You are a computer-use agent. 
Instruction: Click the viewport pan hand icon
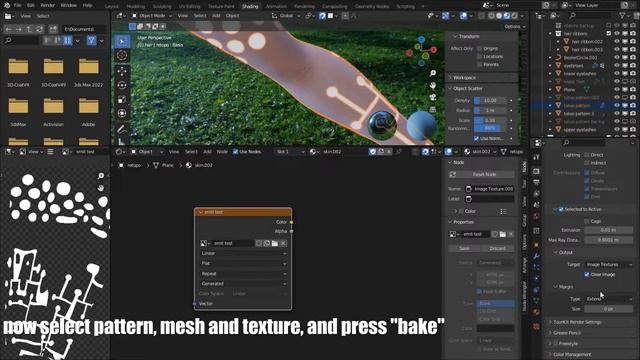[x=433, y=85]
